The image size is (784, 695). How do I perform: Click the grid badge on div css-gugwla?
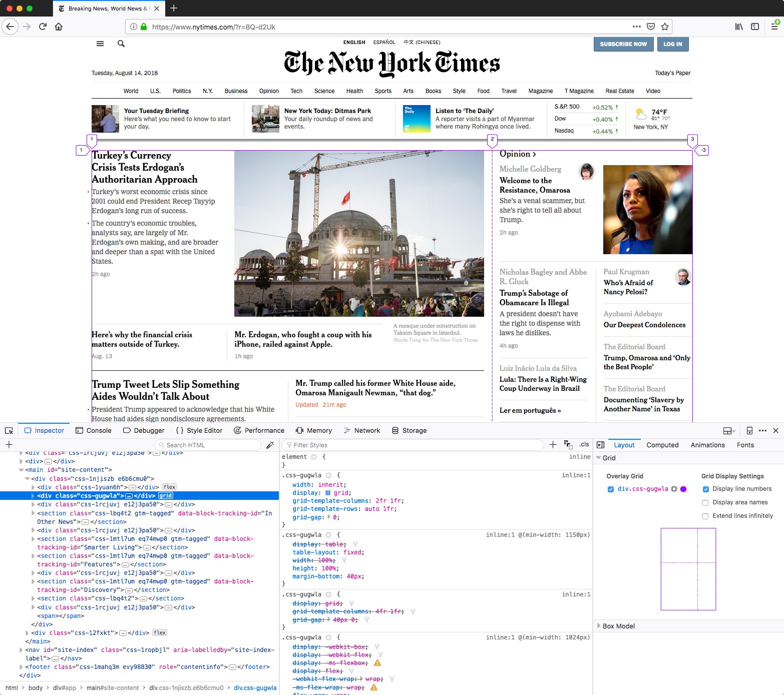click(x=166, y=495)
